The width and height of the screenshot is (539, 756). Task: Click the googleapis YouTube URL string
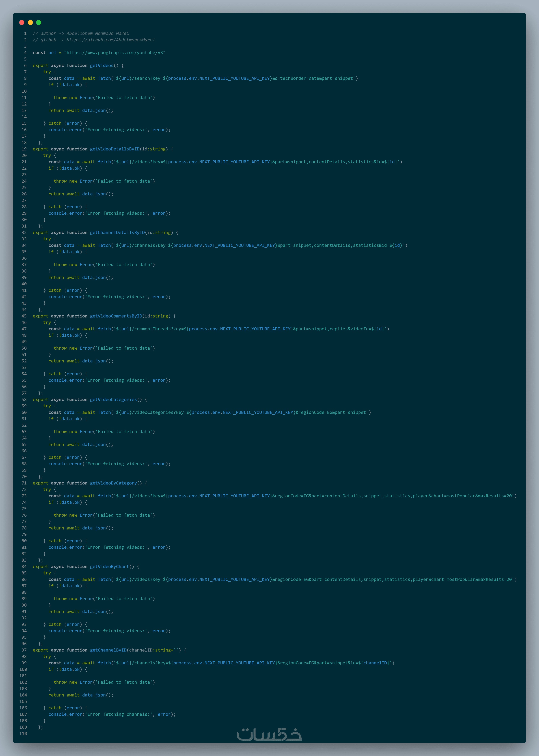pyautogui.click(x=114, y=53)
